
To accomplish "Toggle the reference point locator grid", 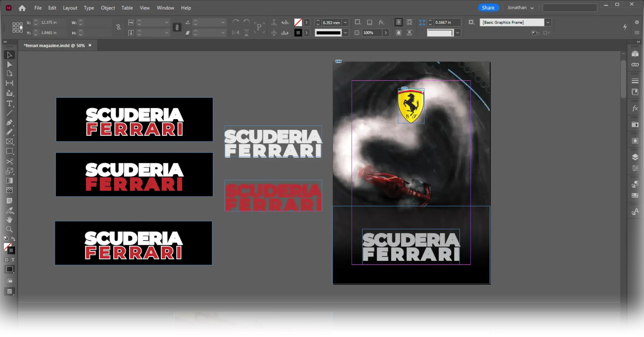I will (x=17, y=27).
